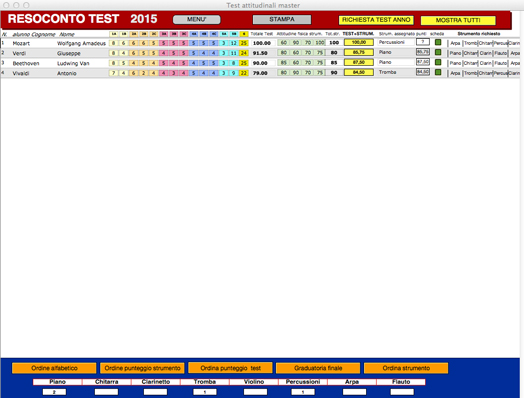Sort with Ordina punteggio test
The image size is (524, 398).
230,368
